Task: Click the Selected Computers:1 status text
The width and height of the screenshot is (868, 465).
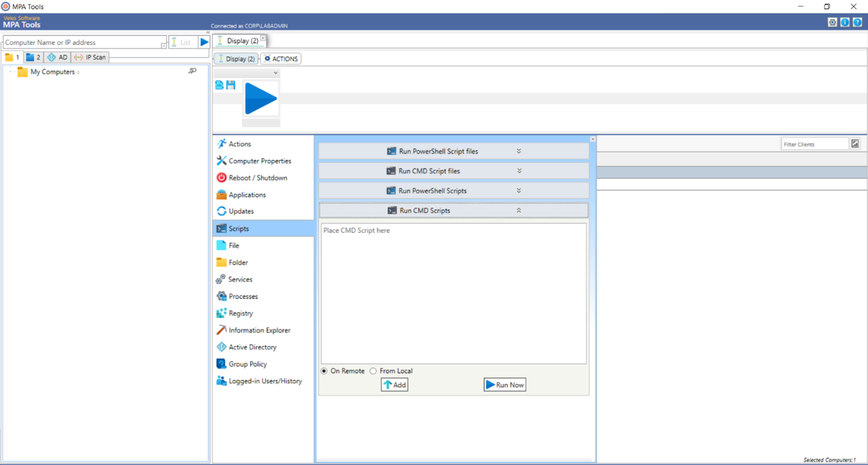Action: click(829, 460)
